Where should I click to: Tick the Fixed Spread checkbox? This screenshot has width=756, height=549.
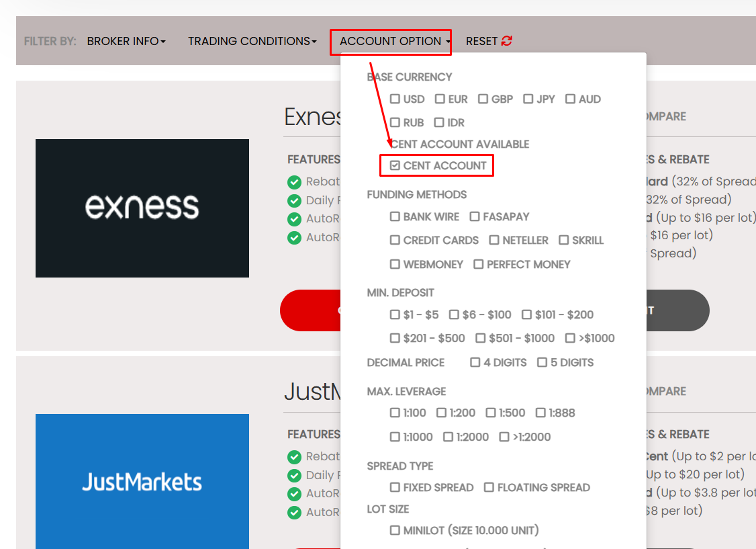395,487
